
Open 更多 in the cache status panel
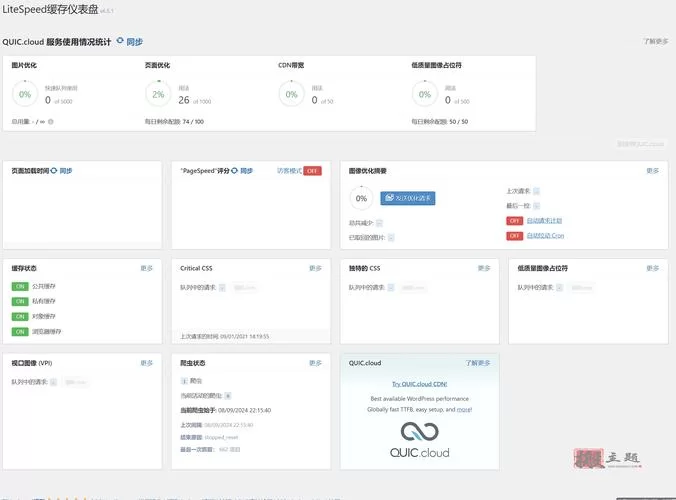(147, 268)
